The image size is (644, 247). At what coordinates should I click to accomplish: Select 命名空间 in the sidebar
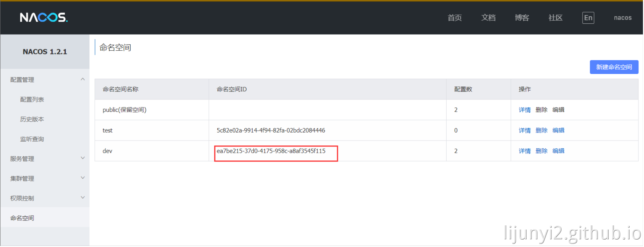click(22, 218)
